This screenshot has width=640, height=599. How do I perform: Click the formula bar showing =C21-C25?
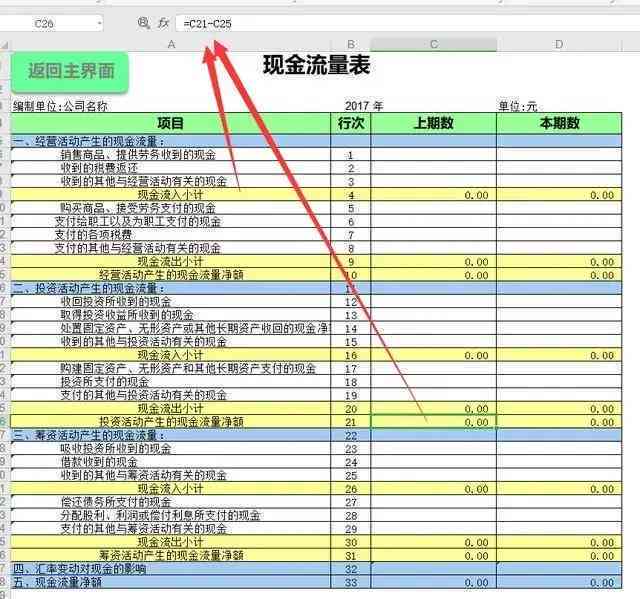tap(406, 23)
